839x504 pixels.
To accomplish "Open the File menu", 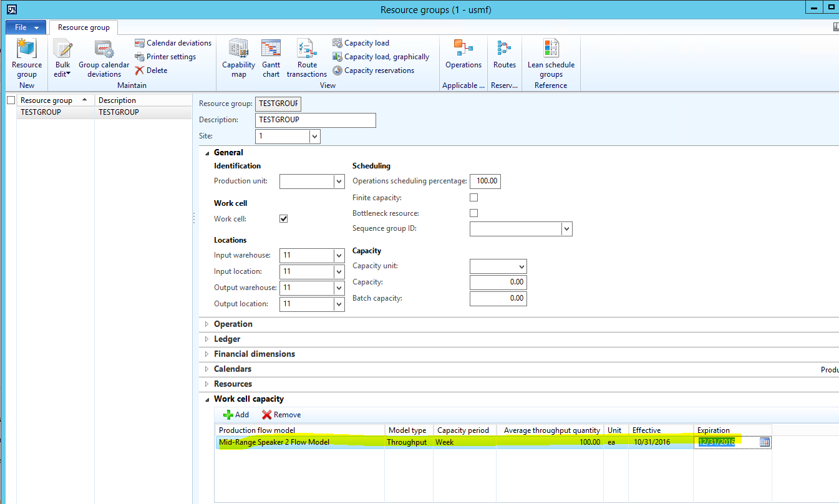I will [26, 27].
